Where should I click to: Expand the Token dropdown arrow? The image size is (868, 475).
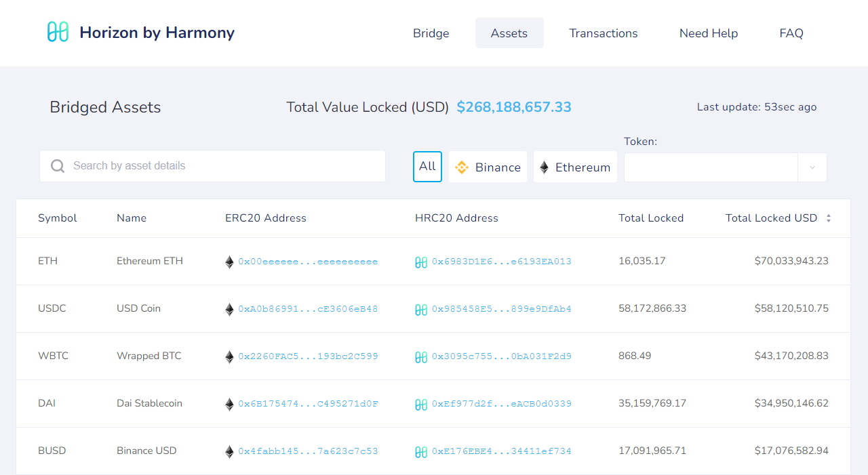point(812,167)
